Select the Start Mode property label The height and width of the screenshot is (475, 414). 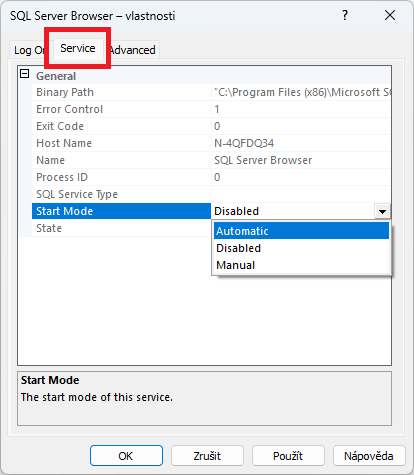coord(122,211)
